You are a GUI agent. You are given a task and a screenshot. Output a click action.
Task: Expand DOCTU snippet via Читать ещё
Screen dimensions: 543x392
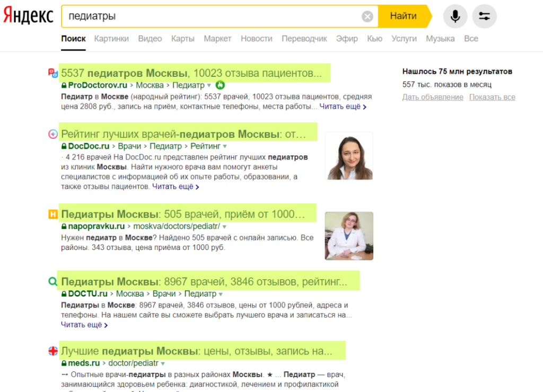pyautogui.click(x=84, y=325)
